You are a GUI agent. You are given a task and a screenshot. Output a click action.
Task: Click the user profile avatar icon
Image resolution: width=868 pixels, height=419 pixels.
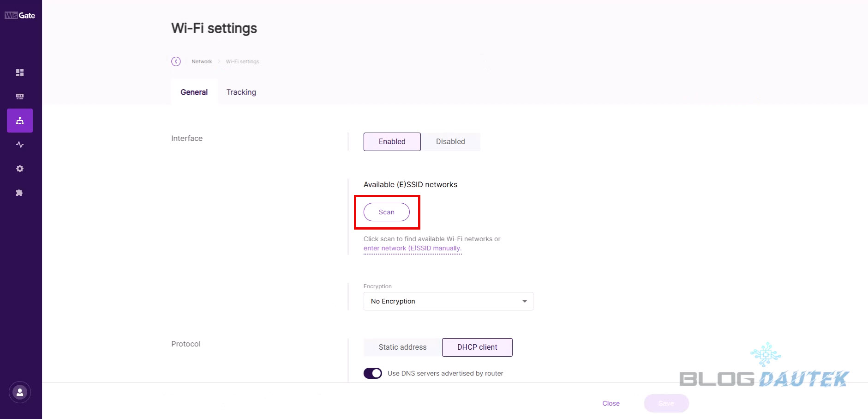(20, 392)
